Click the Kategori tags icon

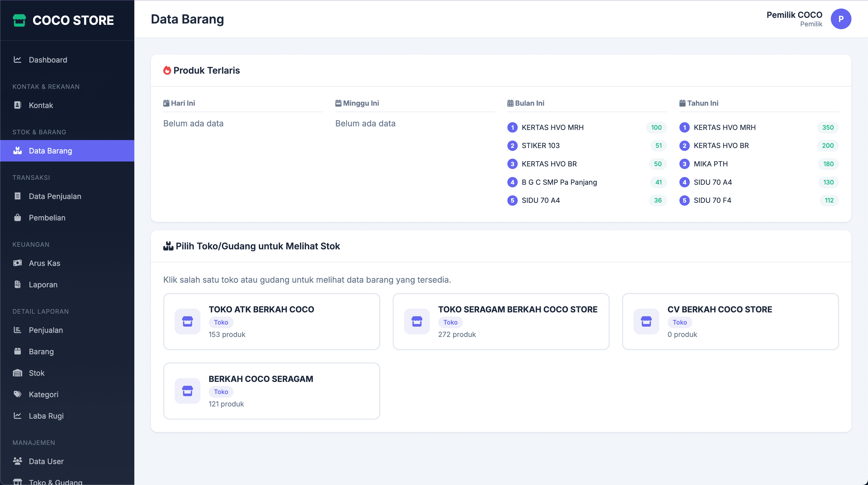(x=18, y=394)
